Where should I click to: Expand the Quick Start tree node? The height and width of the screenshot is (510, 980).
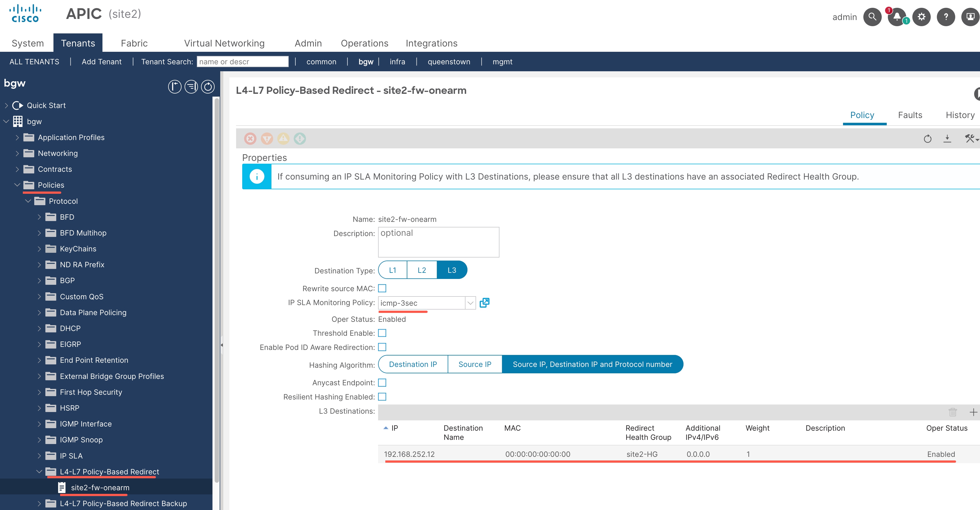click(6, 105)
